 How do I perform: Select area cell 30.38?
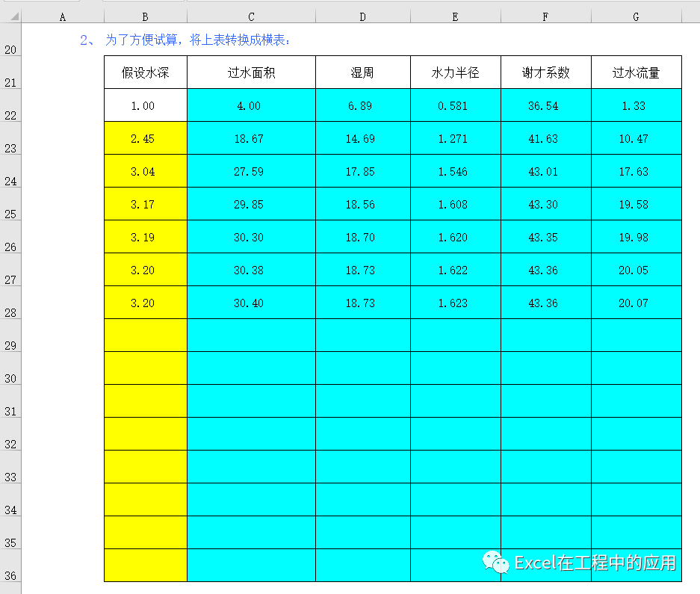[x=251, y=270]
